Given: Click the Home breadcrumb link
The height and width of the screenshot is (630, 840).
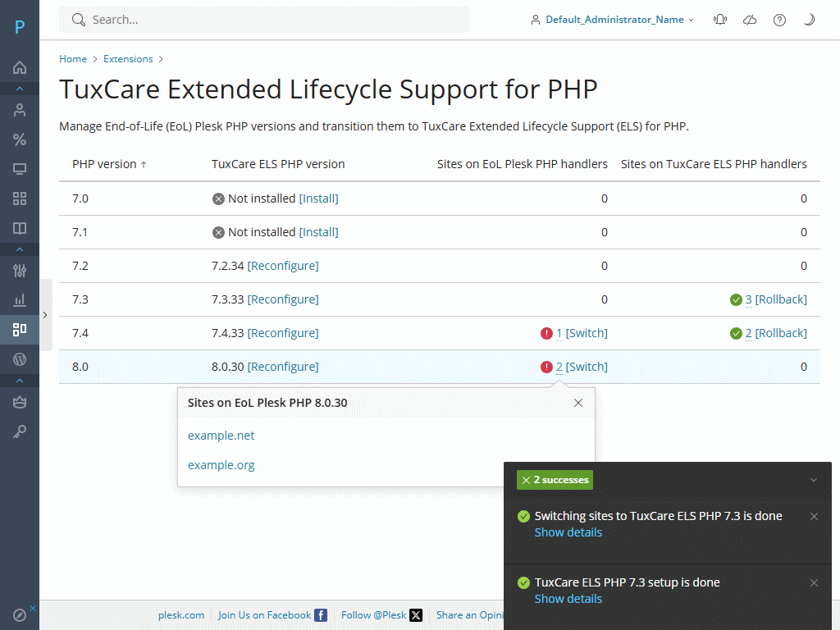Looking at the screenshot, I should 73,58.
